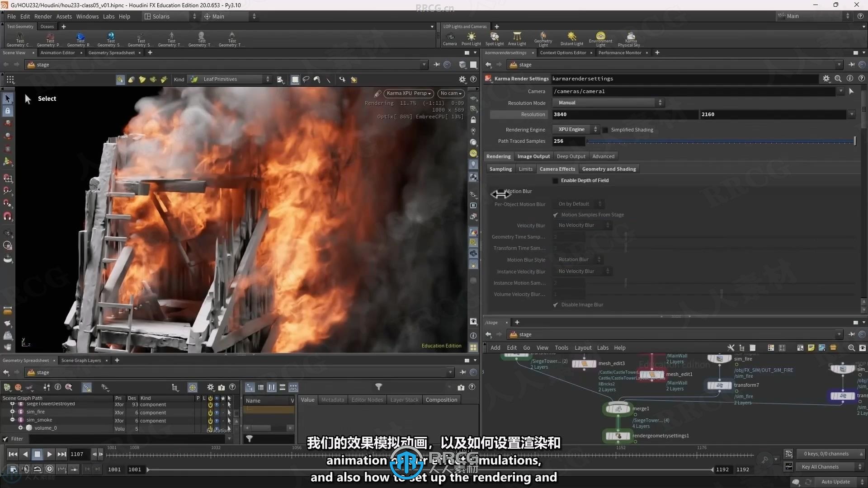
Task: Toggle Motion Samples From Stage checkbox
Action: pos(556,215)
